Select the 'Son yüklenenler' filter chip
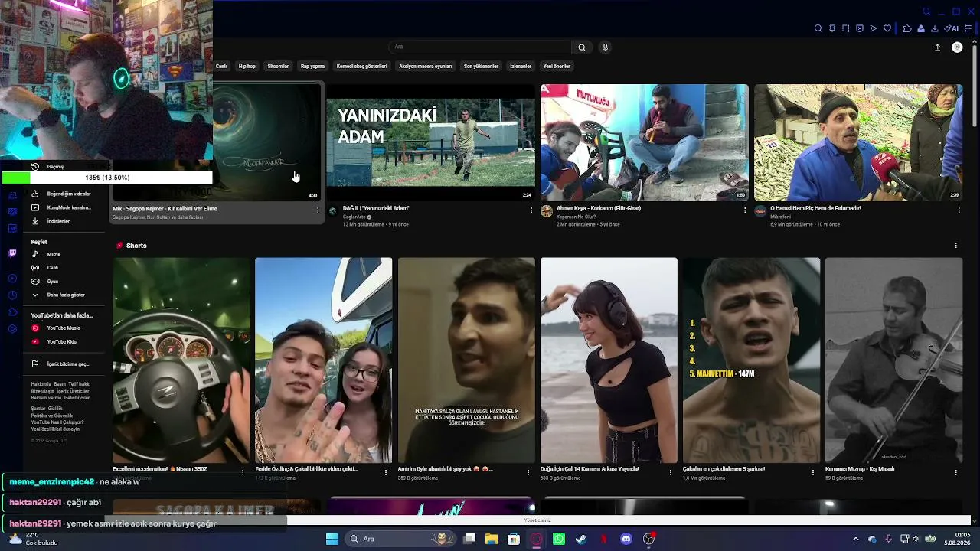This screenshot has height=551, width=980. pyautogui.click(x=481, y=67)
